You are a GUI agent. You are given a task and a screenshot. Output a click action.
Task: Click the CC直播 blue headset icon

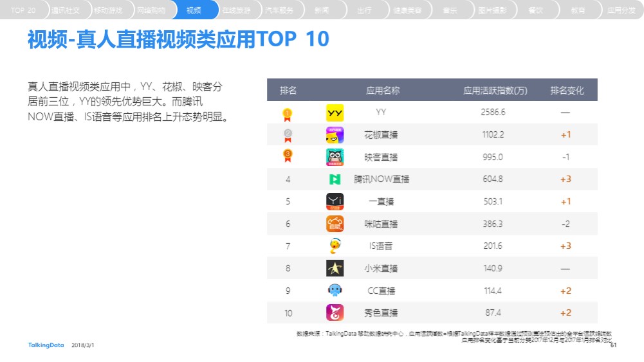point(335,291)
